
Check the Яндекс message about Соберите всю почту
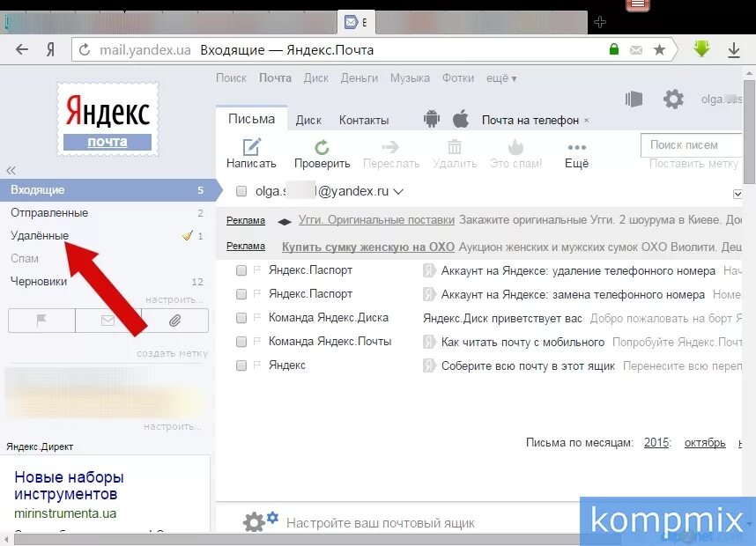pyautogui.click(x=241, y=365)
